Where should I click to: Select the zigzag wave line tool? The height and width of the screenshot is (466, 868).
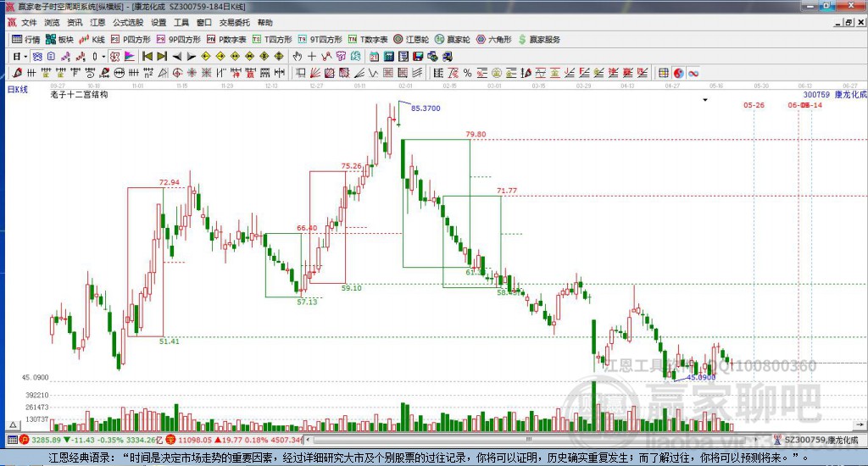click(373, 73)
